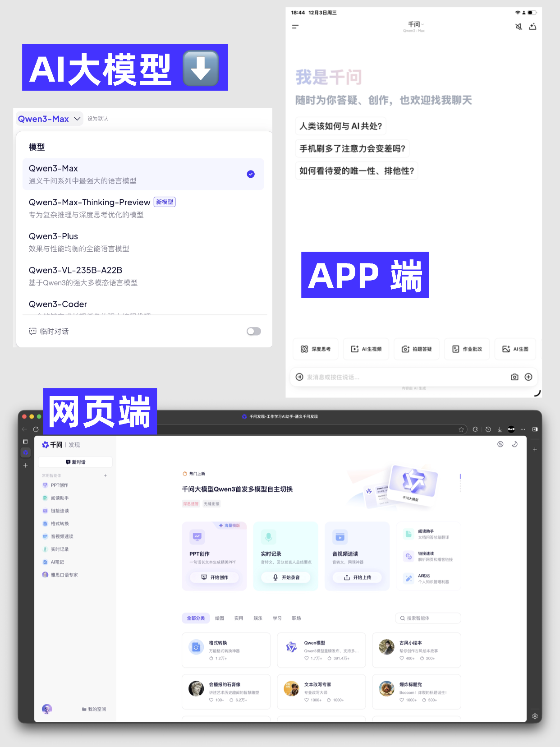Screen dimensions: 560x747
Task: Open the browser three-dot menu
Action: point(523,429)
